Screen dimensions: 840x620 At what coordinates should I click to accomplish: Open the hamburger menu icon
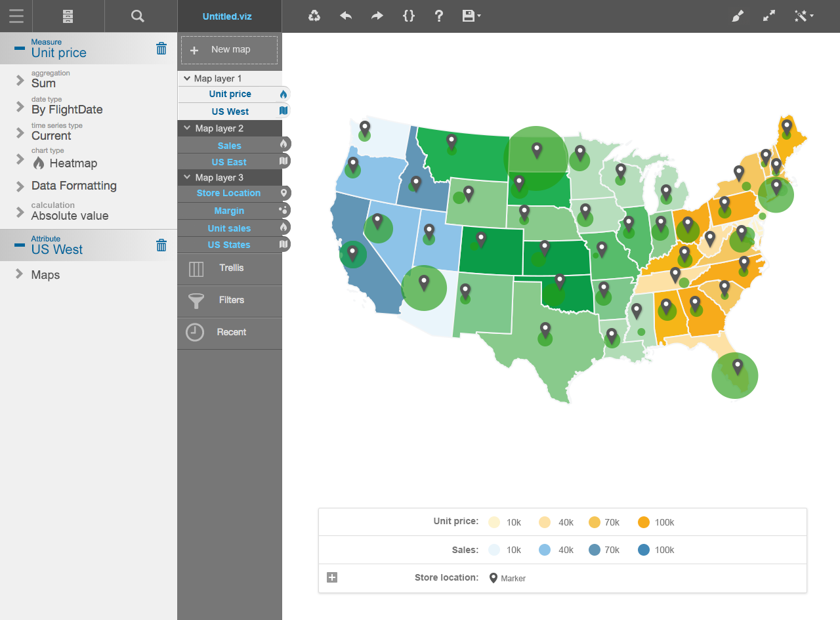coord(16,16)
